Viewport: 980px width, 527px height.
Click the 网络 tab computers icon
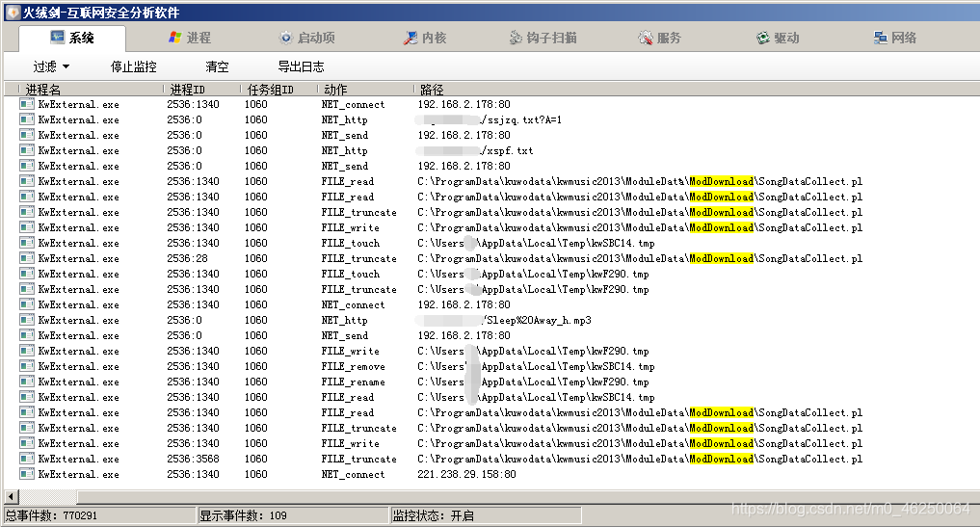[x=880, y=39]
